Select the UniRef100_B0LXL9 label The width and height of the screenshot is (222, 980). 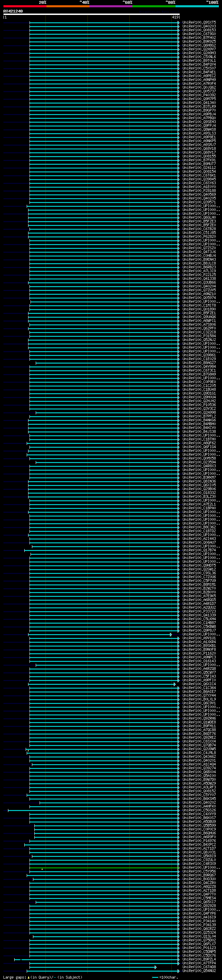199,699
